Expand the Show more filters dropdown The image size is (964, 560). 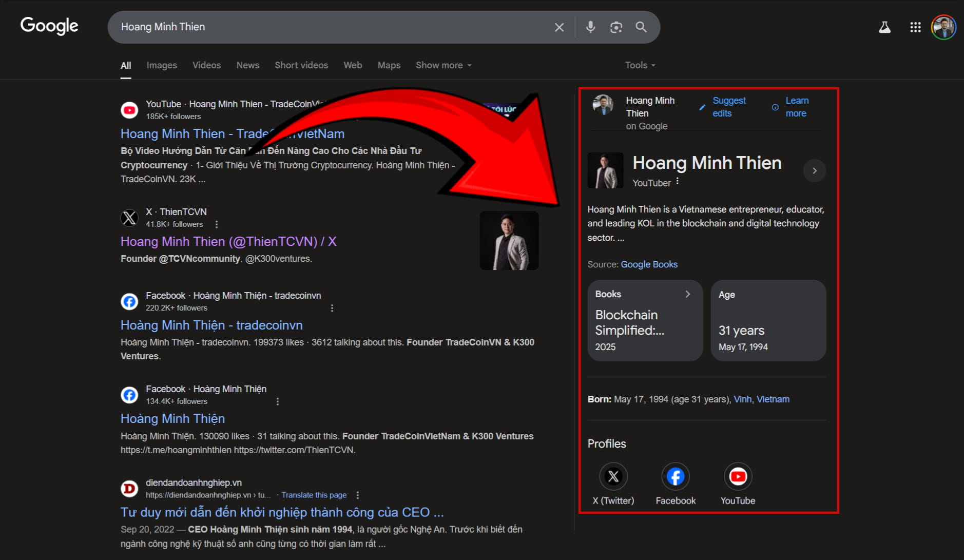tap(444, 65)
